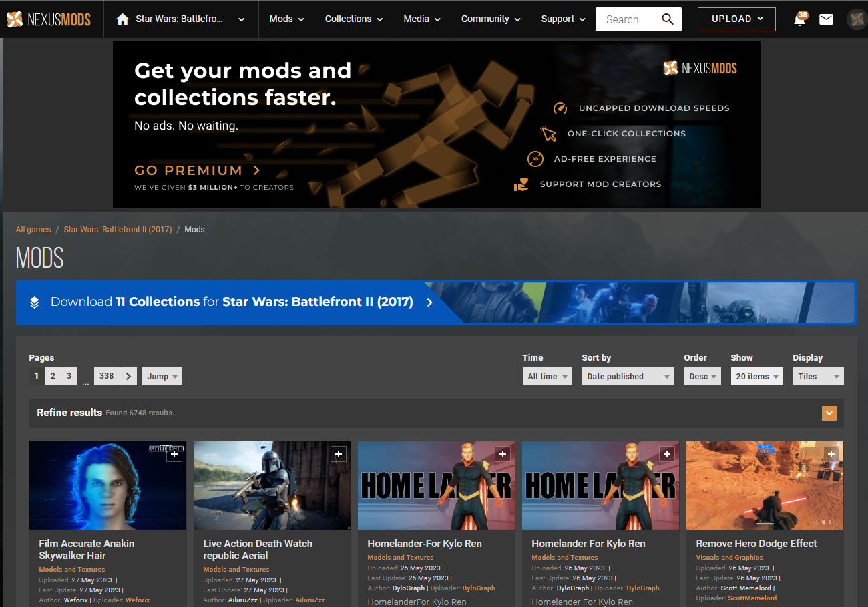Click the Nexus Mods logo in the premium banner
This screenshot has height=607, width=868.
pyautogui.click(x=700, y=68)
